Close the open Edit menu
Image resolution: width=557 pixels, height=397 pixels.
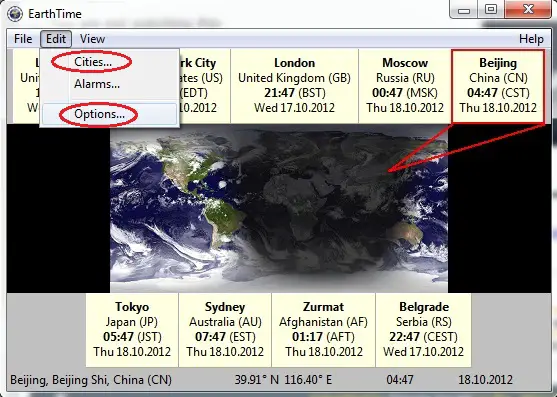tap(56, 39)
